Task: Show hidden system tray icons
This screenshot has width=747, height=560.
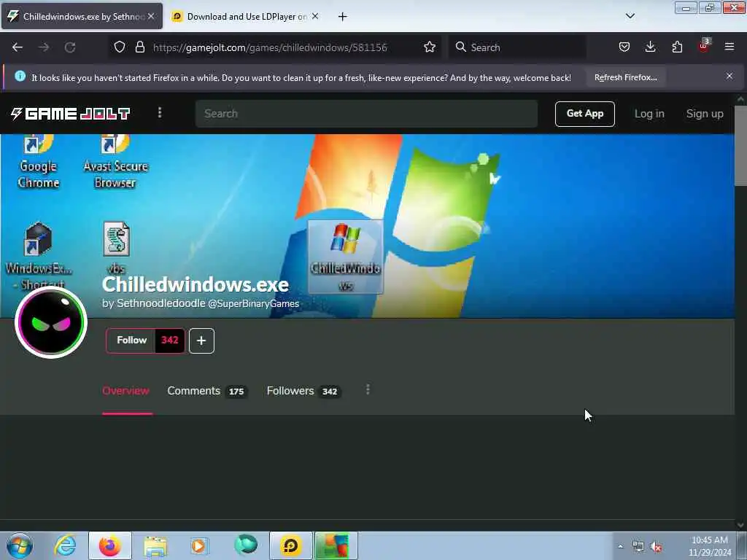Action: 620,546
